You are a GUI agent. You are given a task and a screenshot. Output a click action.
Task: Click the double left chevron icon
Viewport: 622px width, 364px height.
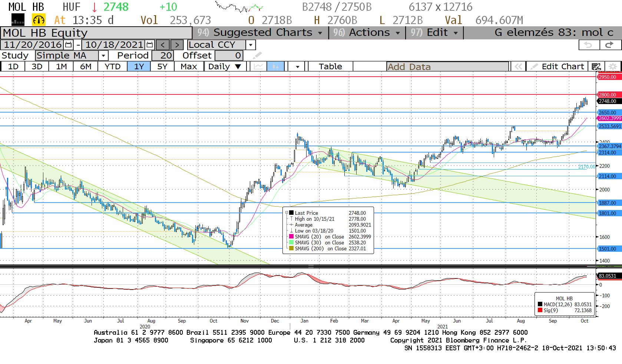(x=518, y=67)
